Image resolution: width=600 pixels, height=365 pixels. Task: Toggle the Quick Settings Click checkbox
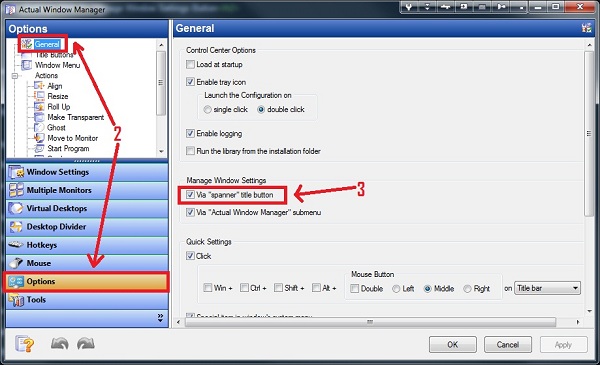click(x=190, y=256)
